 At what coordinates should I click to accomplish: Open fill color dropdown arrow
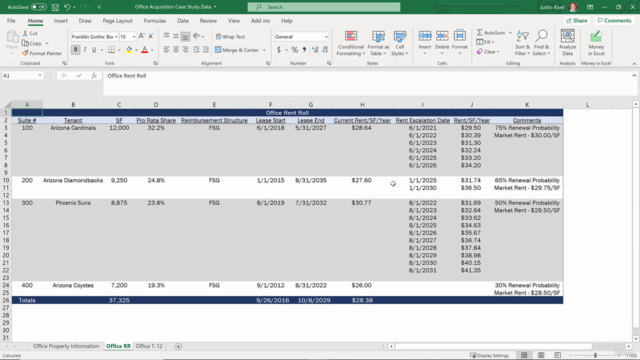136,50
